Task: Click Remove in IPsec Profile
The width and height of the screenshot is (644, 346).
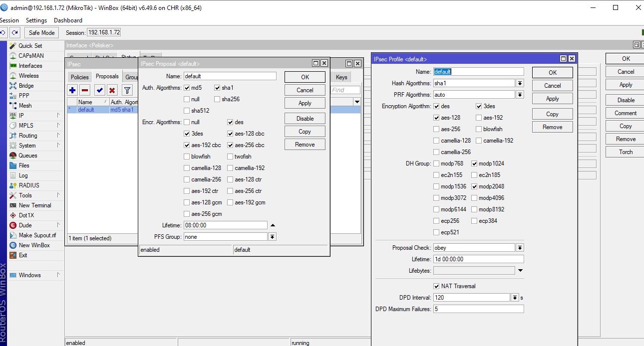Action: (x=553, y=127)
